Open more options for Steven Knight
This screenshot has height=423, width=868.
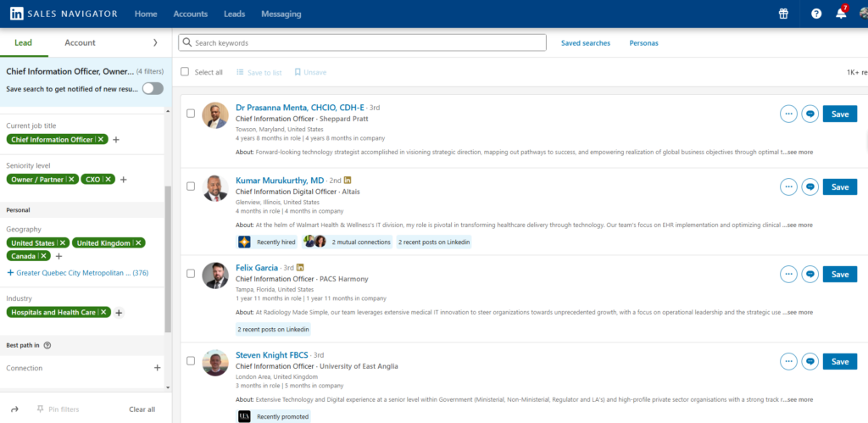[x=789, y=362]
